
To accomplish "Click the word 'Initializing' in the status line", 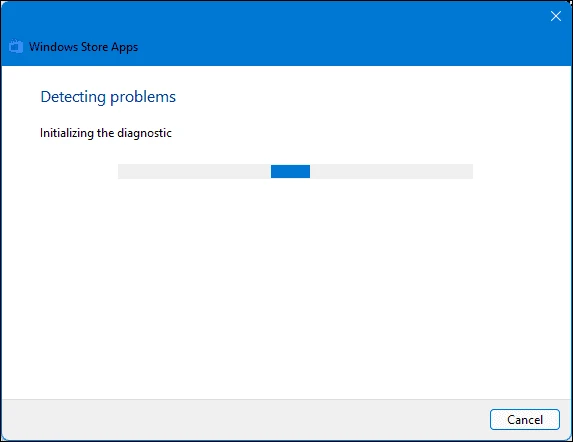I will click(67, 133).
